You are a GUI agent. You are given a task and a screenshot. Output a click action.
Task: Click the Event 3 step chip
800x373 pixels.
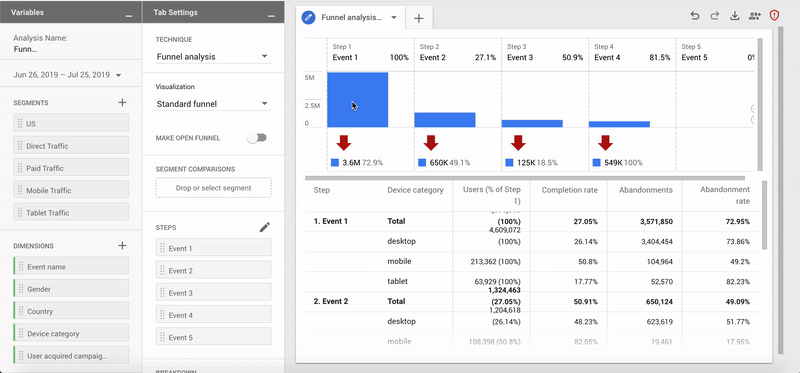click(213, 293)
